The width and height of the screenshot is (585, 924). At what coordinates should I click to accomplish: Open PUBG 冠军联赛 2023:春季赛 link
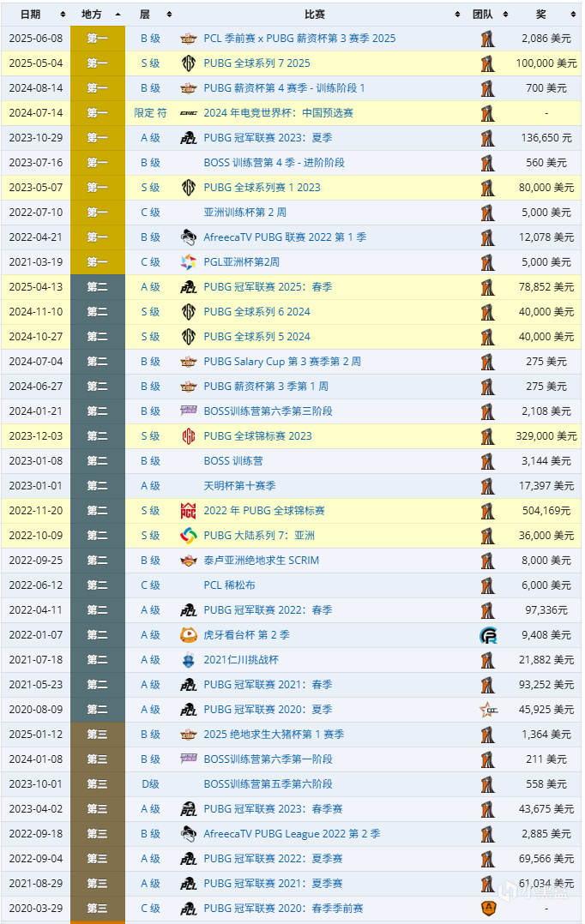[x=273, y=809]
